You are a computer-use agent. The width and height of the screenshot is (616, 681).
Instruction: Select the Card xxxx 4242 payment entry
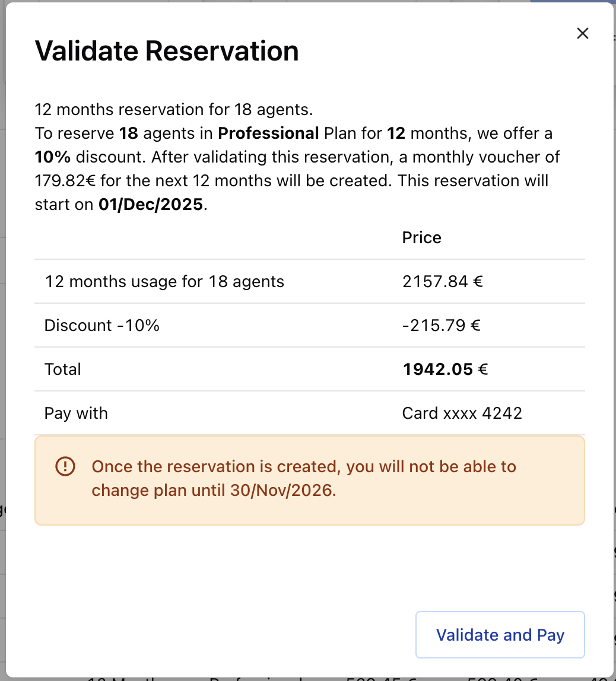(x=462, y=413)
